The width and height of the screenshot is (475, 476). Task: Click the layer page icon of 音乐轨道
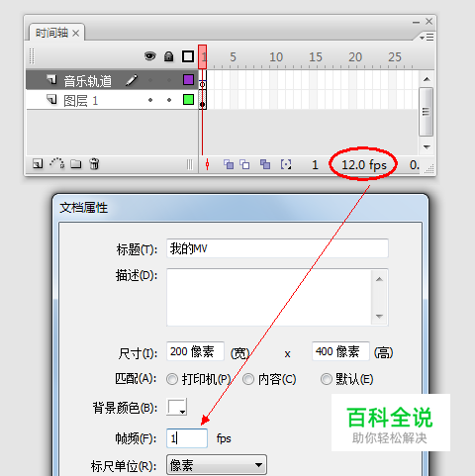coord(51,79)
